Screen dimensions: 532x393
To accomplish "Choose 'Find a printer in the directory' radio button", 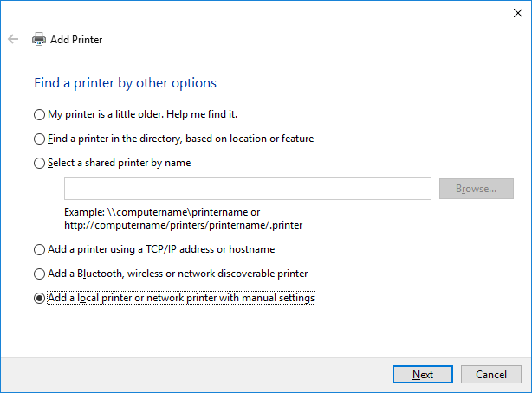I will point(39,139).
